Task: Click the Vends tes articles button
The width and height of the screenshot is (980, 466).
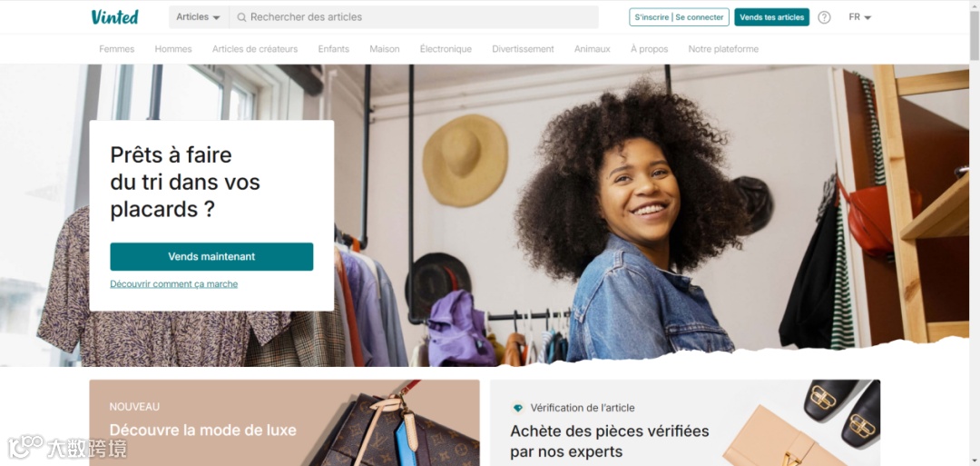Action: (x=772, y=17)
